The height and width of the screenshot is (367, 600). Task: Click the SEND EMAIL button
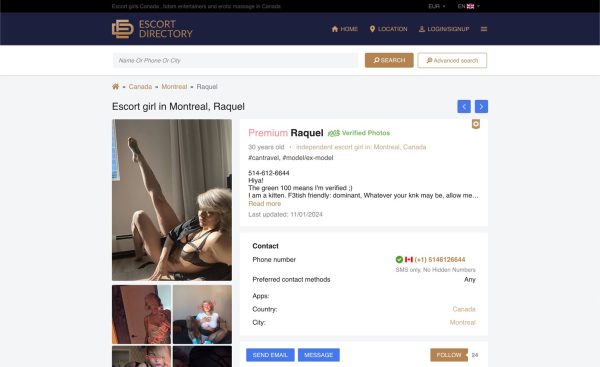tap(270, 355)
